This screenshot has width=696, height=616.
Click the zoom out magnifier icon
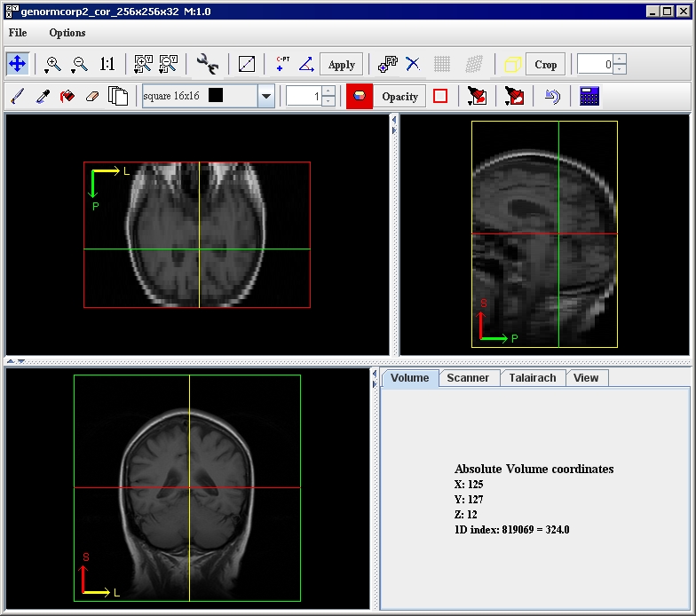[x=80, y=64]
